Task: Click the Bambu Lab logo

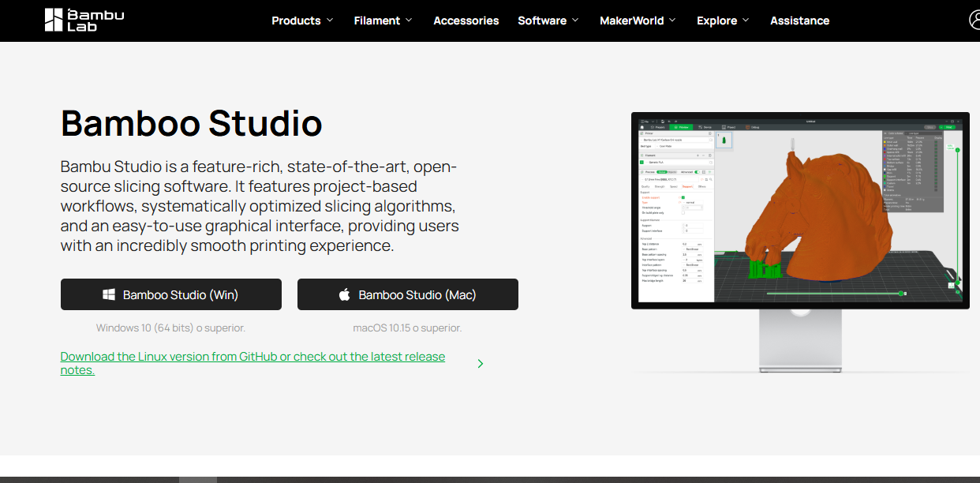Action: (84, 20)
